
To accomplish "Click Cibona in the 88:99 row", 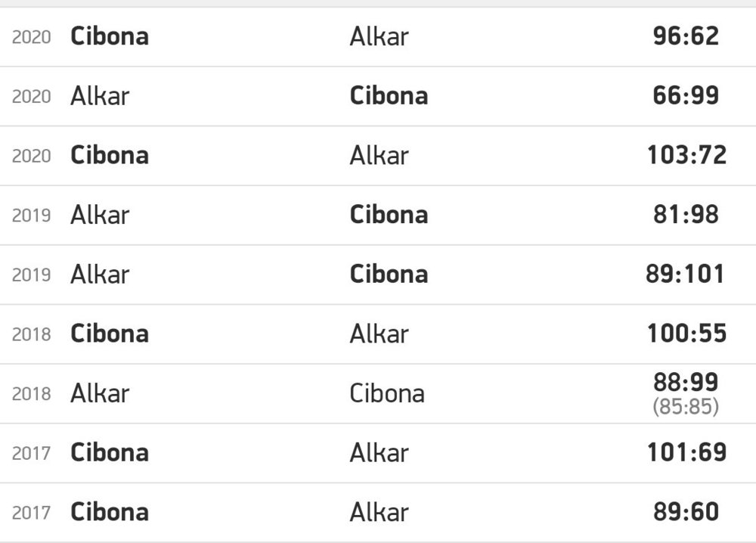I will (387, 393).
